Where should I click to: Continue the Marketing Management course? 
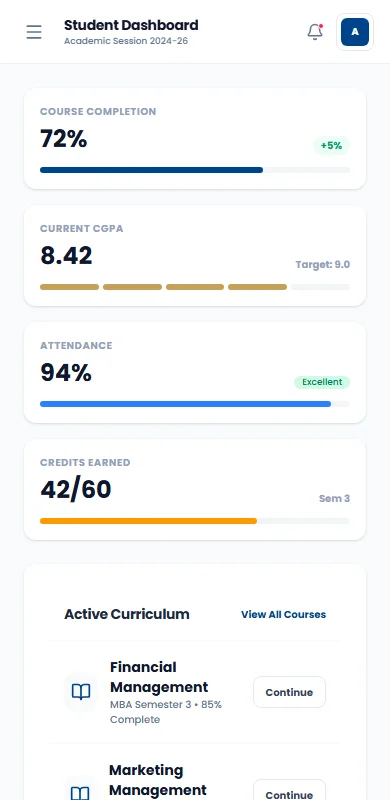click(289, 792)
